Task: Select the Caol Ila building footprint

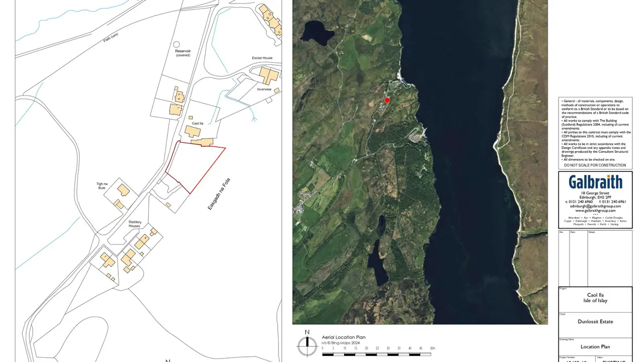Action: [193, 132]
